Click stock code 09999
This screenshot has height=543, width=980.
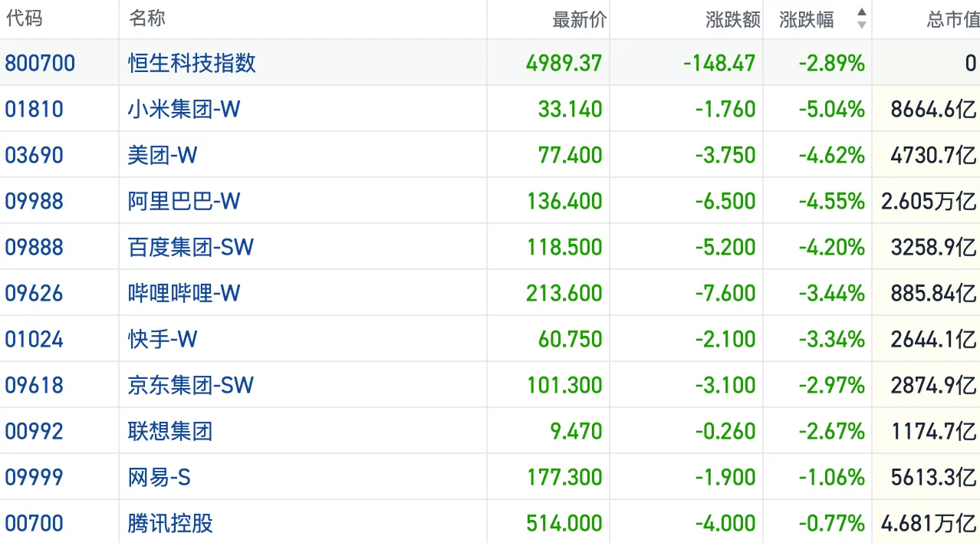pos(35,477)
